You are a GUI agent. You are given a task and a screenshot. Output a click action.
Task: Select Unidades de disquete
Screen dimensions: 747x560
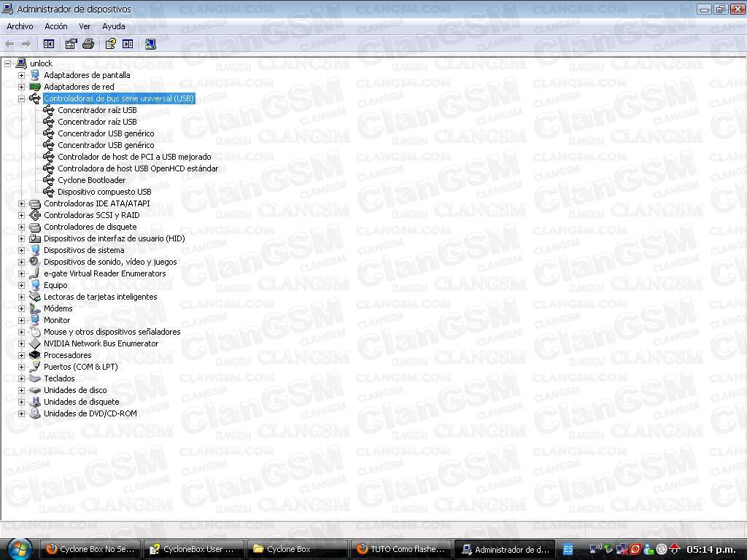[82, 402]
